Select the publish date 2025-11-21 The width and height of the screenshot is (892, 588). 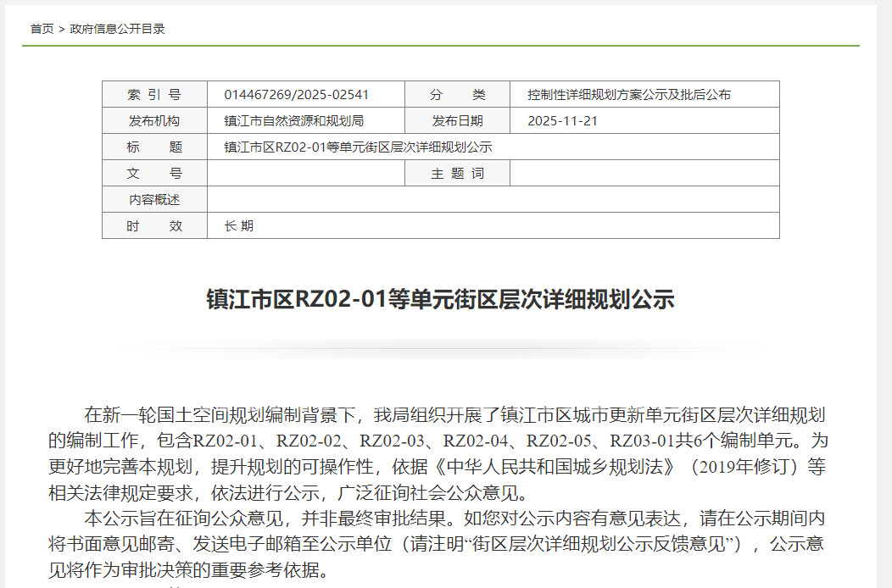562,121
